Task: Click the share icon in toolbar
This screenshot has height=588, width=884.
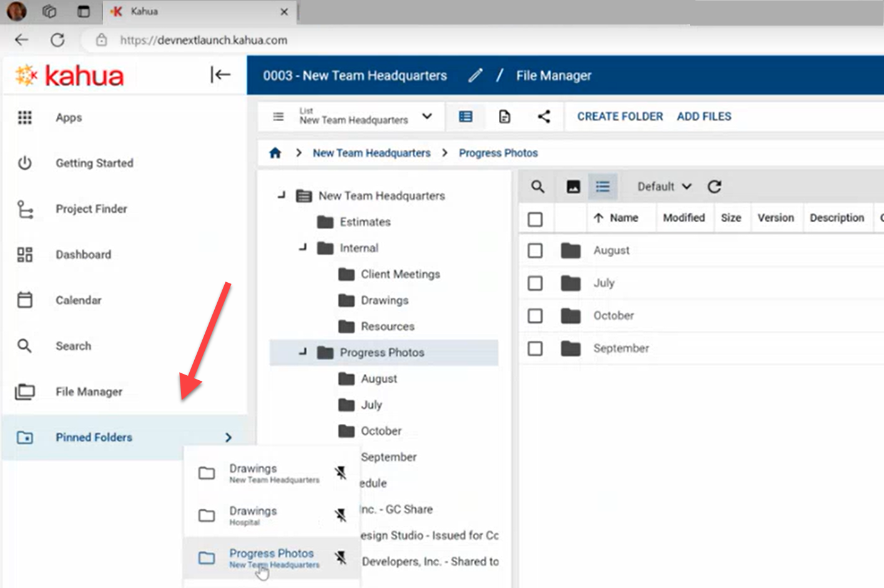Action: click(544, 117)
